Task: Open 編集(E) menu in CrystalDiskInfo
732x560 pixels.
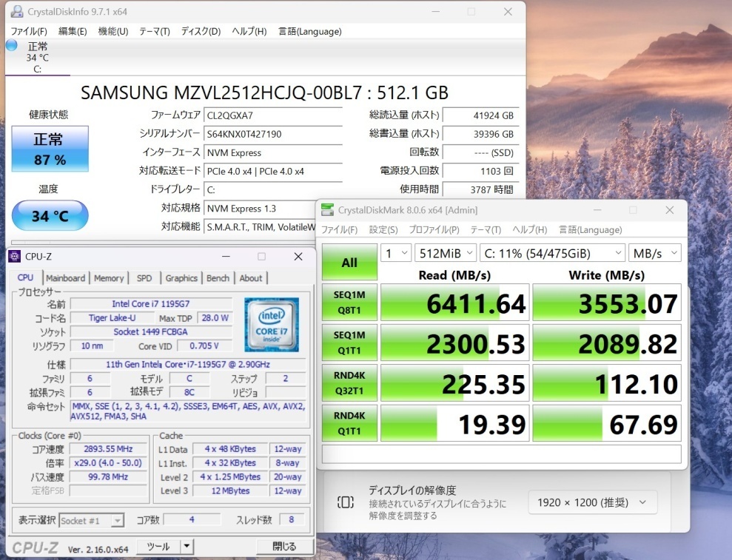Action: tap(73, 31)
